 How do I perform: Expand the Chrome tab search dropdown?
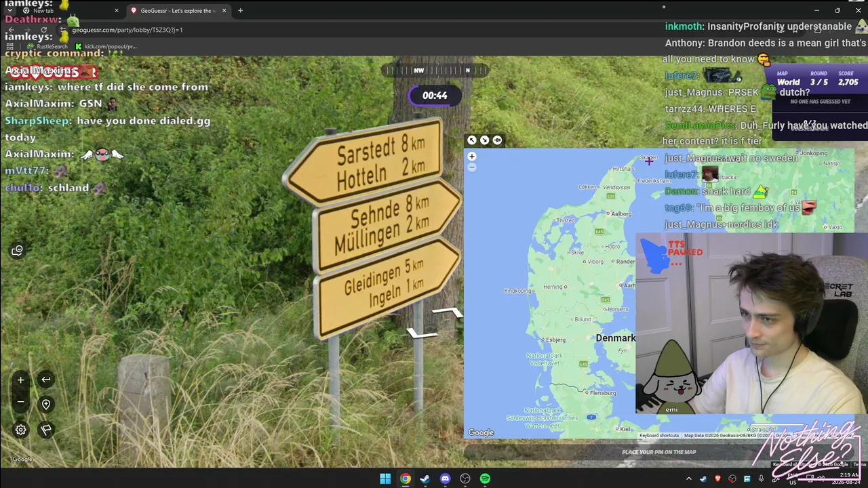pyautogui.click(x=9, y=10)
